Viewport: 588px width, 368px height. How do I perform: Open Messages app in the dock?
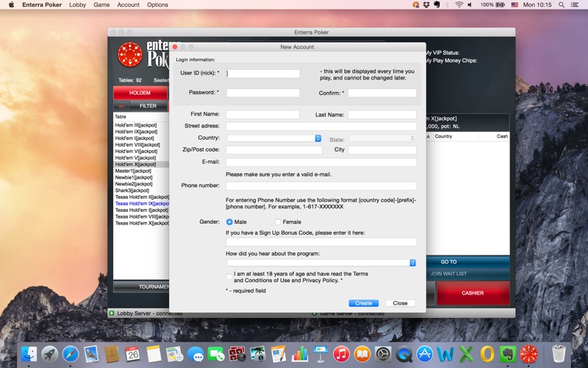click(x=196, y=354)
